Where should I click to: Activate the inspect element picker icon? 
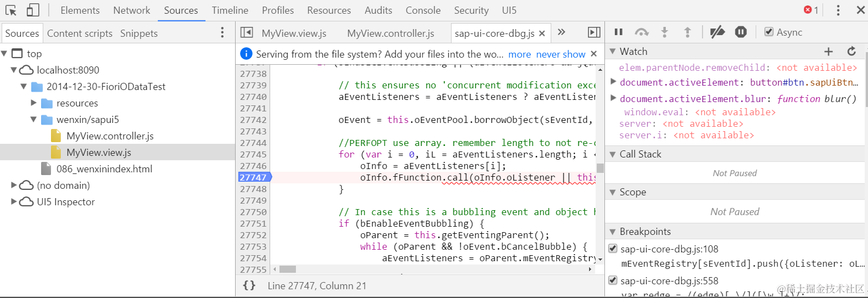coord(11,10)
